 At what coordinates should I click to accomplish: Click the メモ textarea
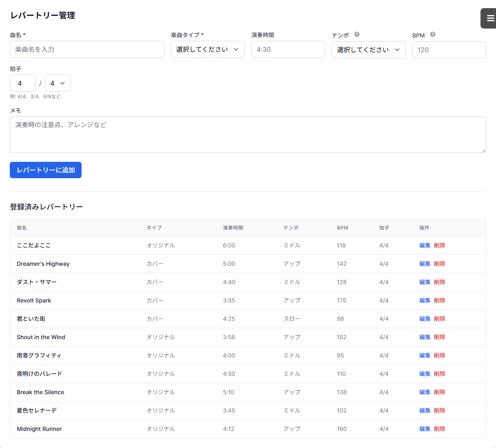248,135
